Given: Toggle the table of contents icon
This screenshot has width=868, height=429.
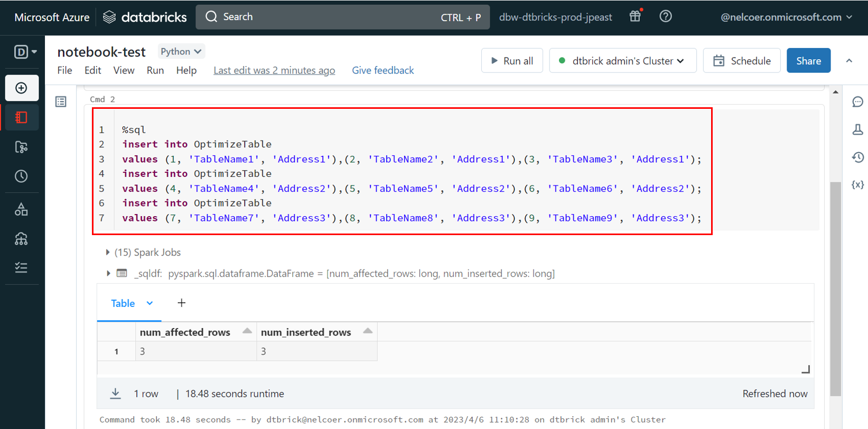Looking at the screenshot, I should (61, 101).
